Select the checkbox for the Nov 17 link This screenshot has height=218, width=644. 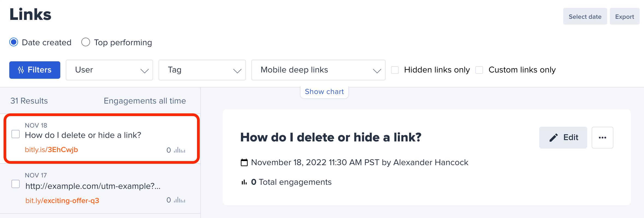pyautogui.click(x=16, y=184)
